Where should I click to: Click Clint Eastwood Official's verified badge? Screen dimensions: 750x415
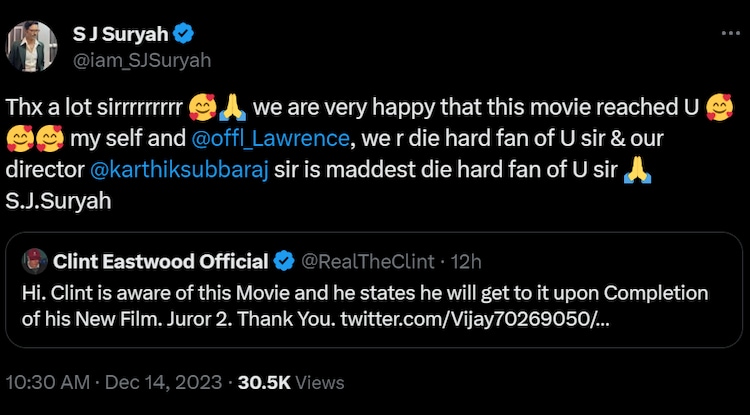pos(283,262)
